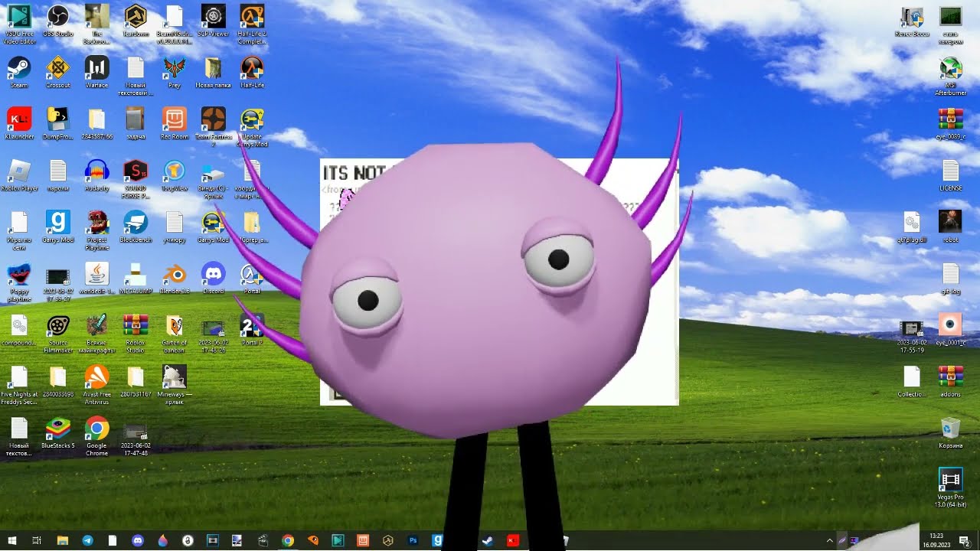
Task: Open Discord from the taskbar
Action: click(138, 540)
